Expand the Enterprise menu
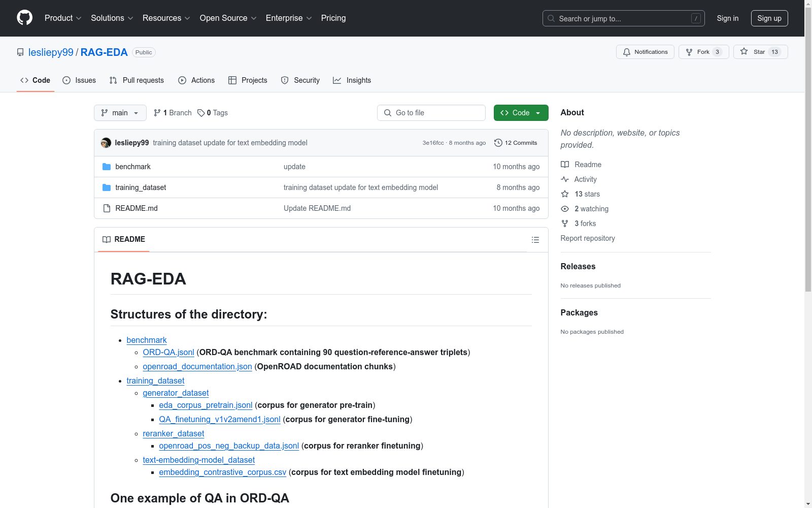 point(289,18)
